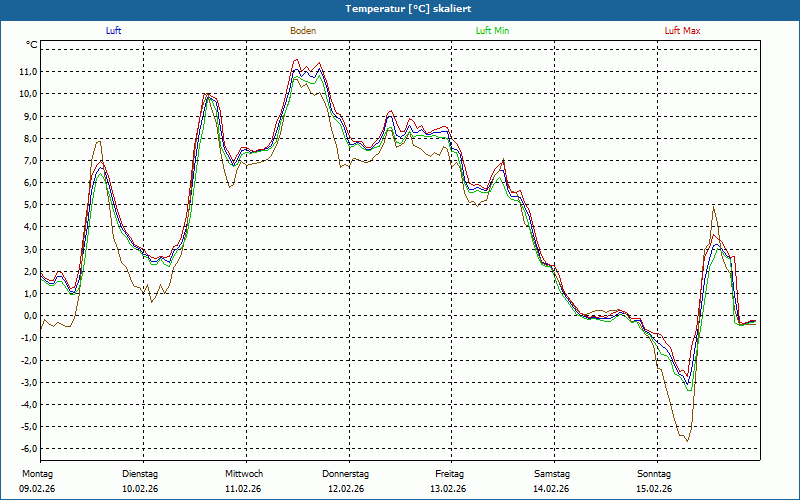
Task: Select the date 15.02.26 on x-axis
Action: point(655,489)
